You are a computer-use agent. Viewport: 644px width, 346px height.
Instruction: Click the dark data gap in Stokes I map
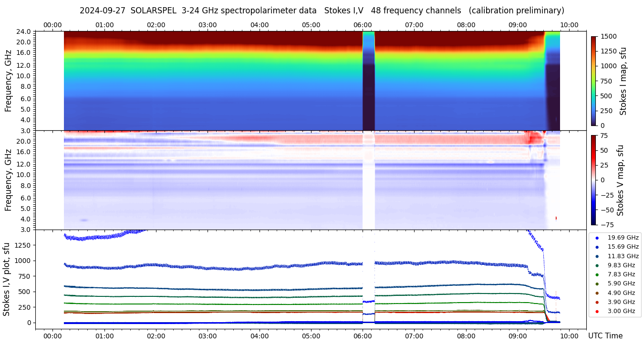[369, 95]
